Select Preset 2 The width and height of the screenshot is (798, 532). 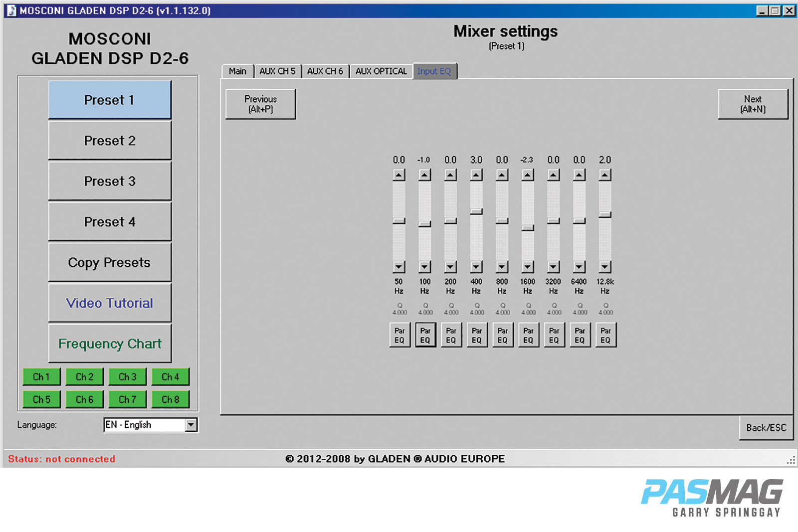(110, 141)
